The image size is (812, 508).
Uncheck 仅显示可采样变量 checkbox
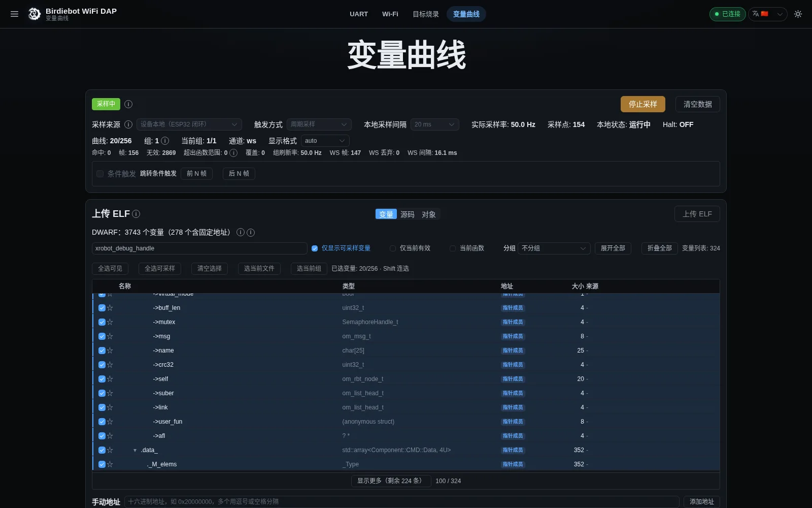point(315,248)
